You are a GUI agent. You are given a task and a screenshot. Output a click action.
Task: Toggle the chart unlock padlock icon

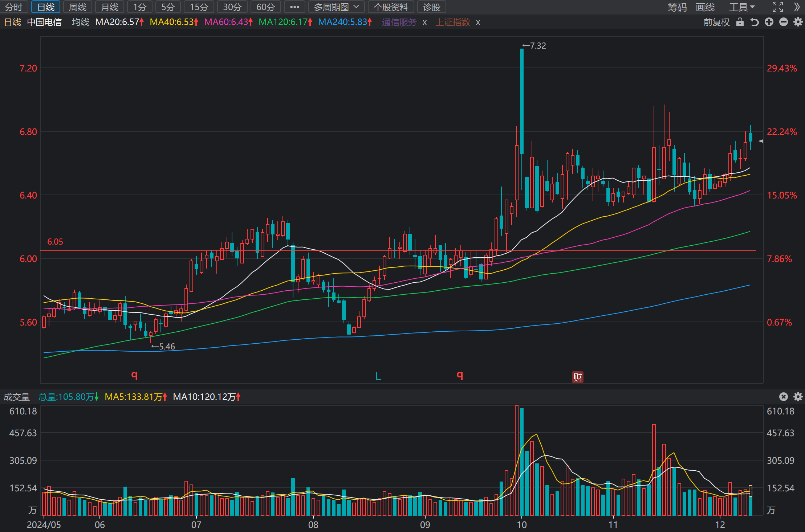point(740,22)
